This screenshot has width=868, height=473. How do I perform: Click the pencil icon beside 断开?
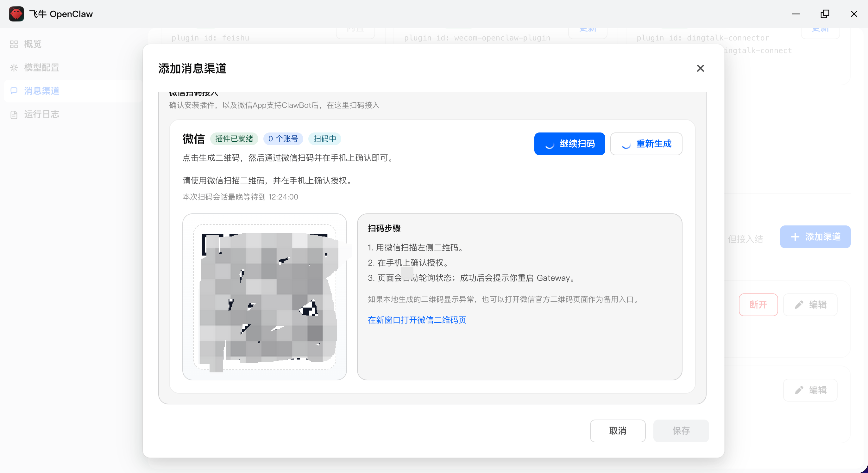(x=799, y=305)
